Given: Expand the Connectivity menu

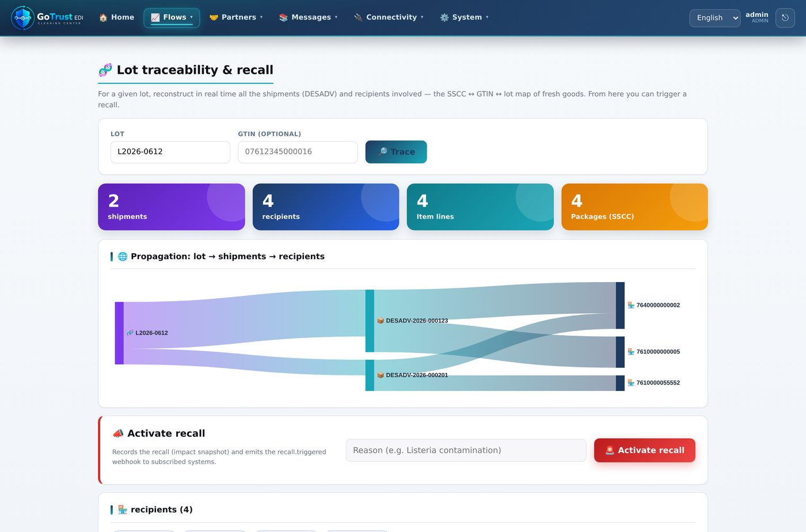Looking at the screenshot, I should [389, 17].
